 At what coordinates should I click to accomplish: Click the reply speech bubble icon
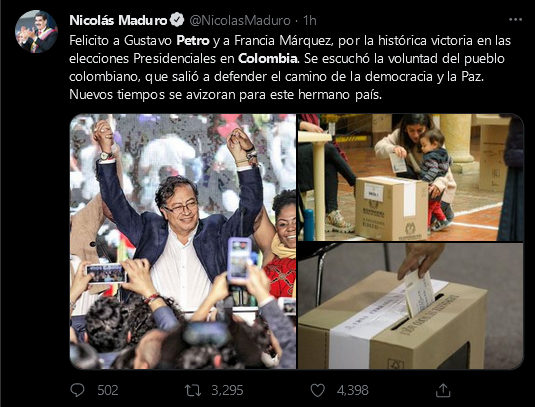77,390
